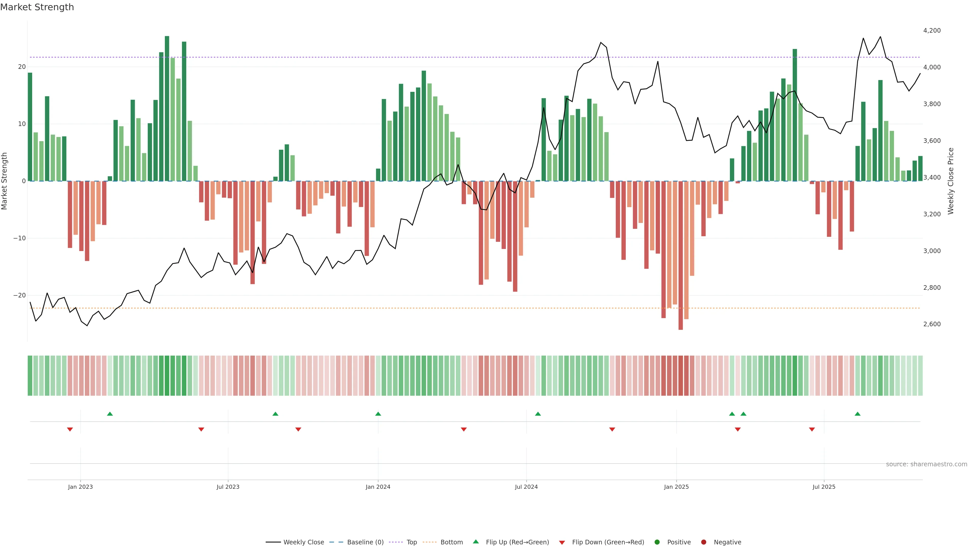
Task: Click the leftmost green heatmap strip cell
Action: pos(30,375)
